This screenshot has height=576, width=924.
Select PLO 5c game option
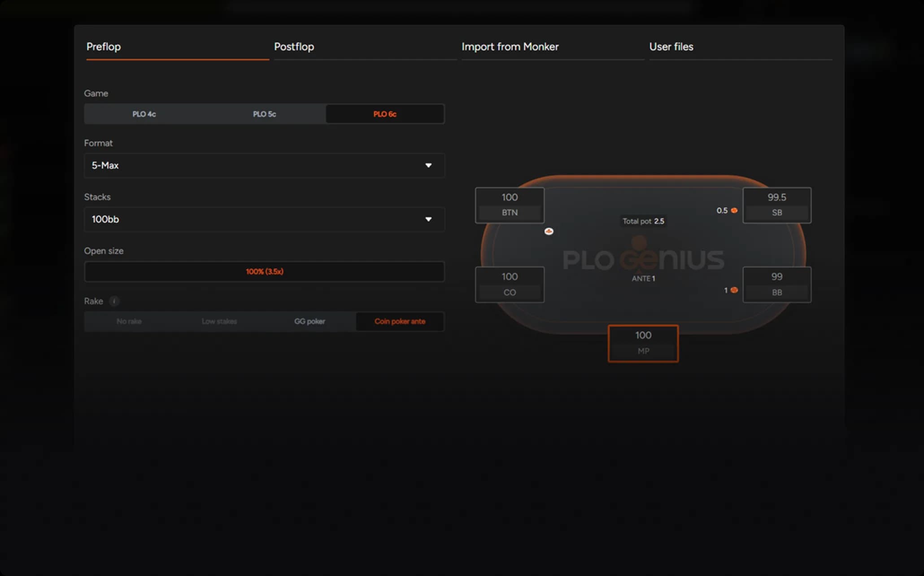coord(265,114)
